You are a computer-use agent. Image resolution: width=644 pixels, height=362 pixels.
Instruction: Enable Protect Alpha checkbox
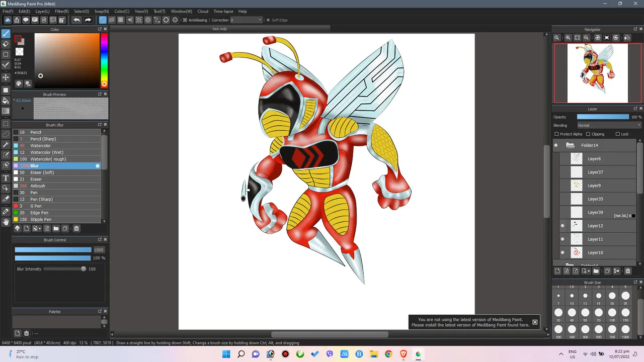[556, 134]
